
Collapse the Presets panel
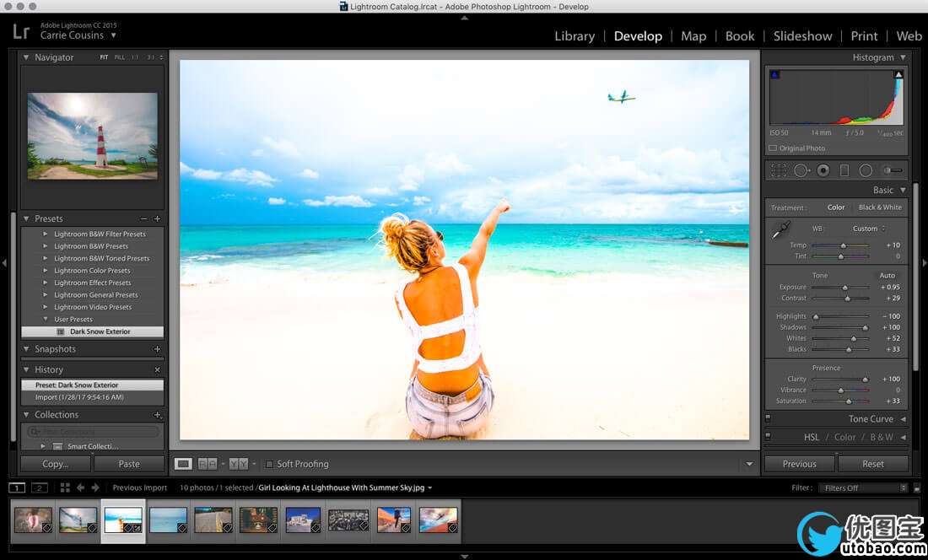(26, 218)
